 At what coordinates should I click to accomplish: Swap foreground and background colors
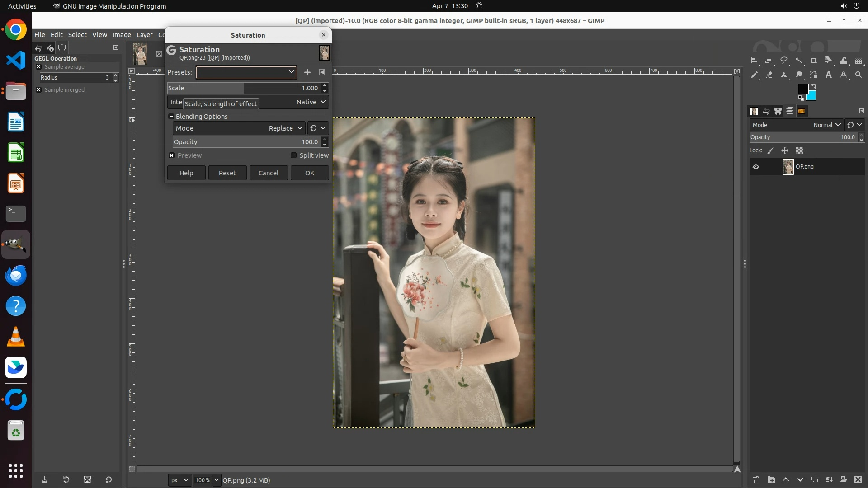(814, 86)
